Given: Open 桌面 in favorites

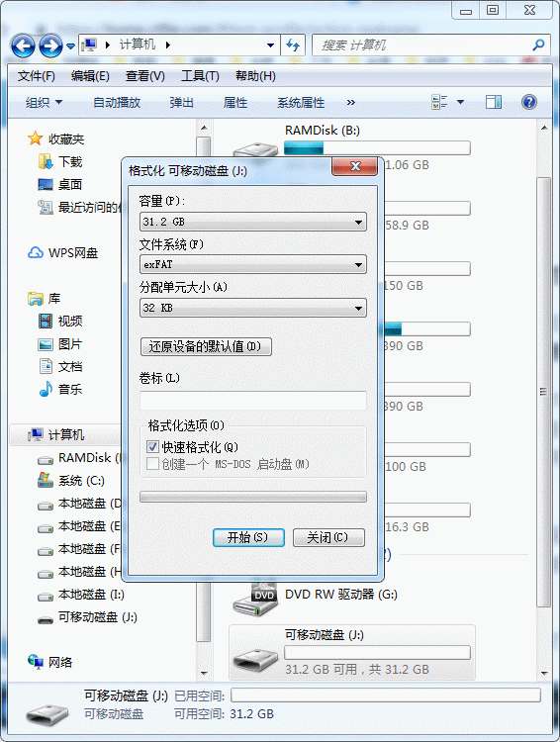Looking at the screenshot, I should 60,185.
